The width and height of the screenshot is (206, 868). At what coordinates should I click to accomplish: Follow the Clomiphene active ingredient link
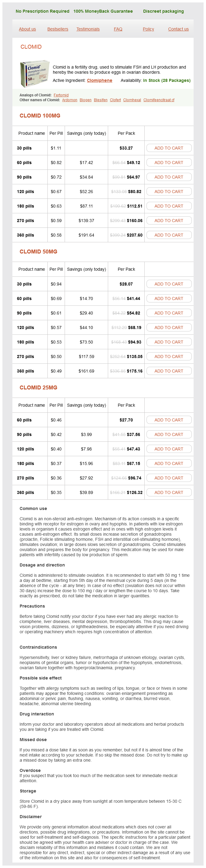[x=99, y=81]
